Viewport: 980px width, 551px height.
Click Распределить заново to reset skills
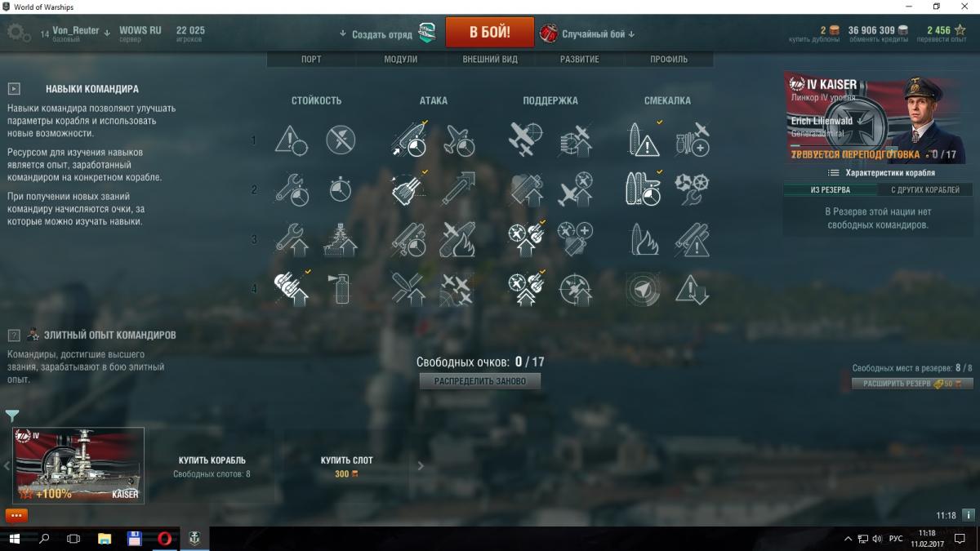(x=480, y=381)
